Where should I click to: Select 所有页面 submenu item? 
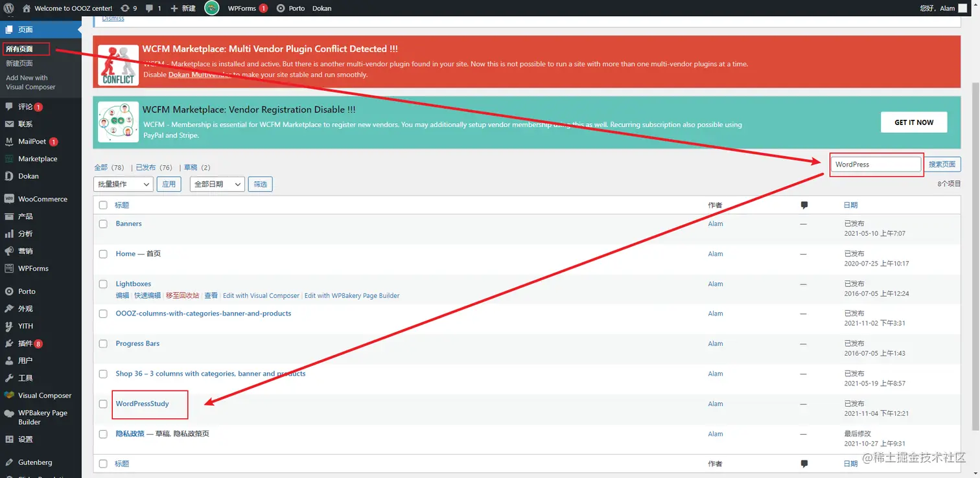point(19,49)
